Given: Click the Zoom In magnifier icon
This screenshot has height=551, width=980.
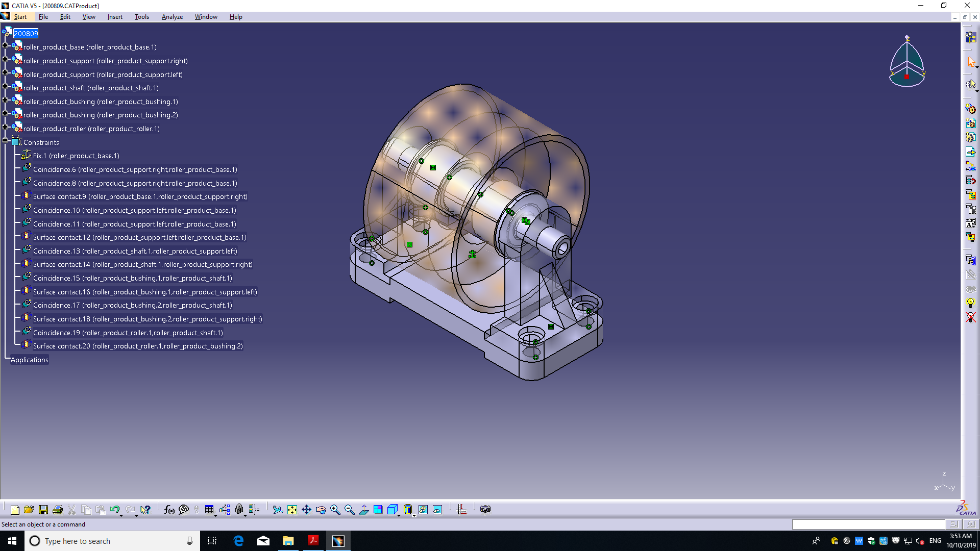Looking at the screenshot, I should click(x=335, y=510).
